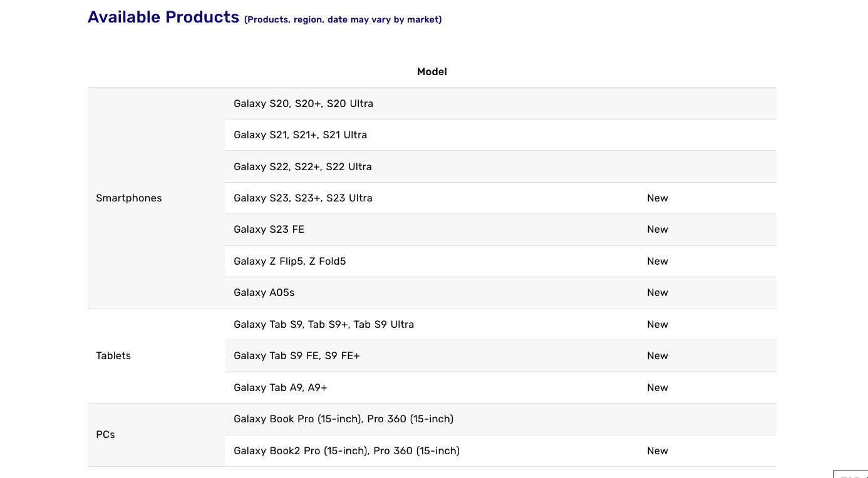Click the New label beside Galaxy Z Flip5

click(x=658, y=262)
